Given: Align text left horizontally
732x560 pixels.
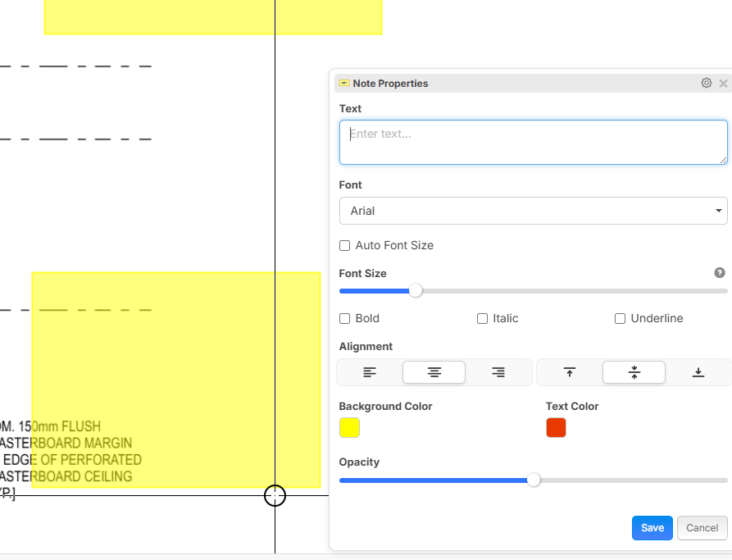Looking at the screenshot, I should click(370, 372).
